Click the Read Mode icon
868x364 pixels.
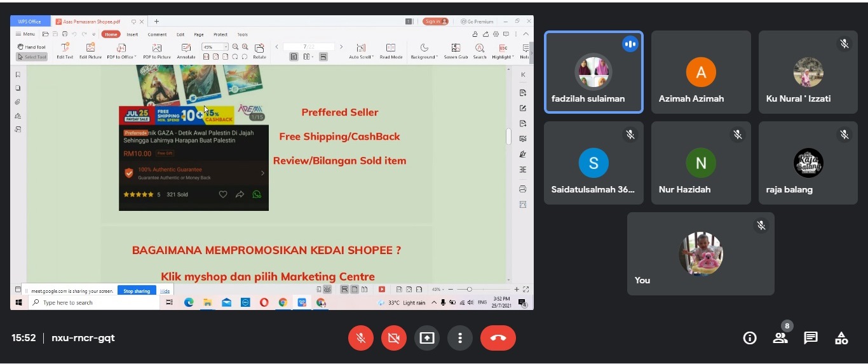(391, 51)
